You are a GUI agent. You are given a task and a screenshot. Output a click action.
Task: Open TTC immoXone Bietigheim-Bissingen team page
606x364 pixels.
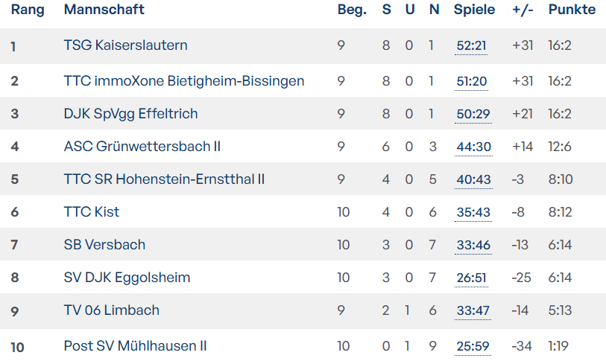pyautogui.click(x=184, y=81)
